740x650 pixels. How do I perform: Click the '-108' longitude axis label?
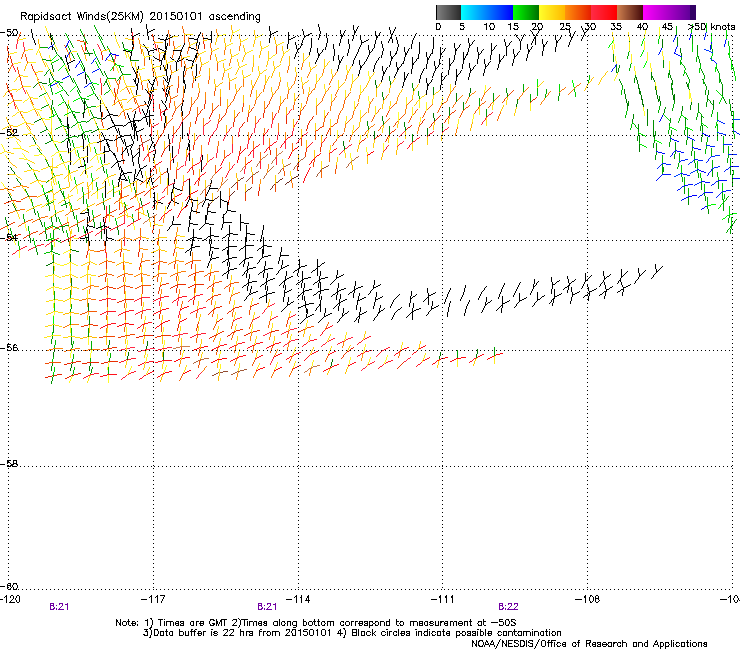[x=588, y=599]
